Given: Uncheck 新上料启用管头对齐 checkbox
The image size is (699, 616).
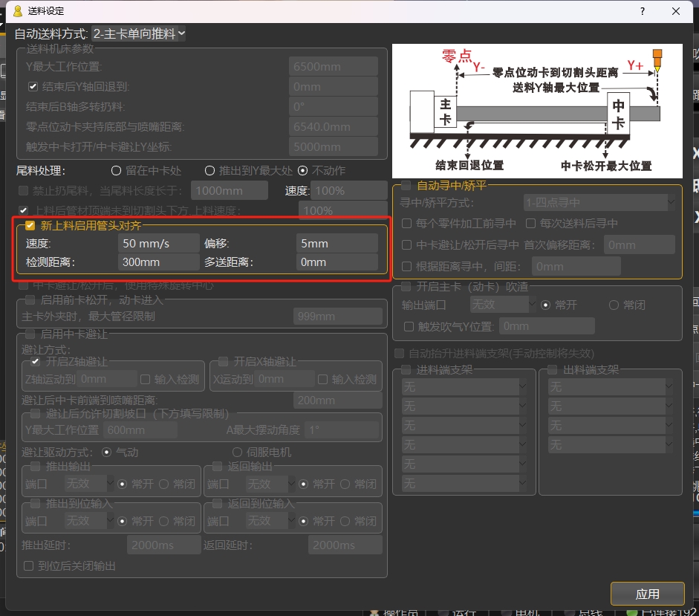Looking at the screenshot, I should pos(30,226).
